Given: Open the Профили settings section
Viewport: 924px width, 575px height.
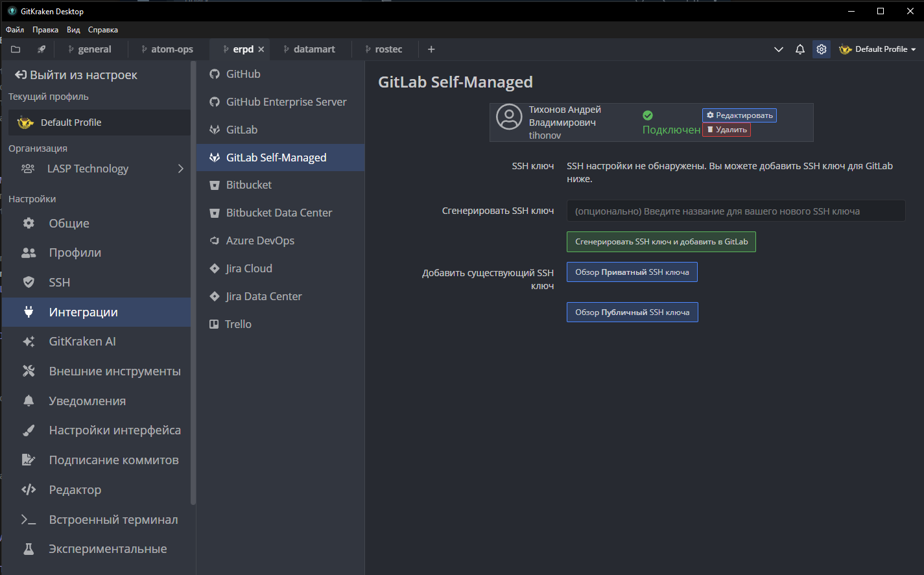Looking at the screenshot, I should coord(96,253).
